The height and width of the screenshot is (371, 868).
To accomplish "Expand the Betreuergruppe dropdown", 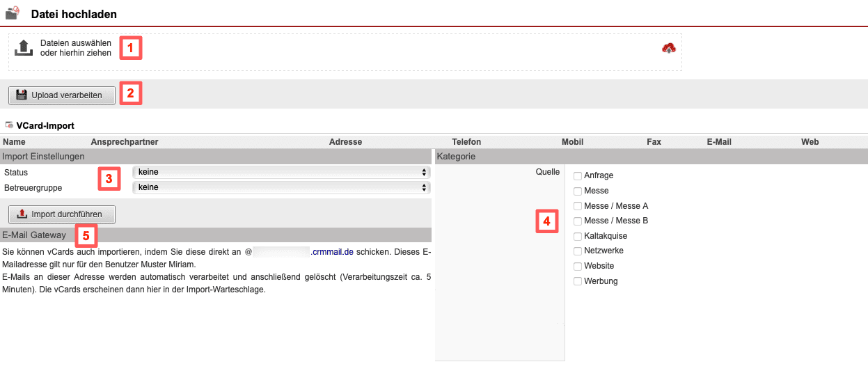I will (x=281, y=187).
